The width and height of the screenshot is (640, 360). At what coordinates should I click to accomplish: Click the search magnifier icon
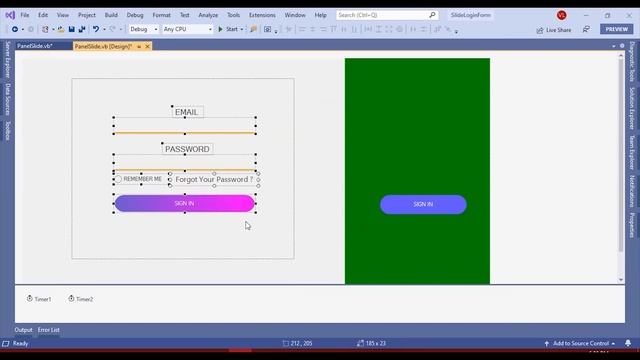(432, 15)
